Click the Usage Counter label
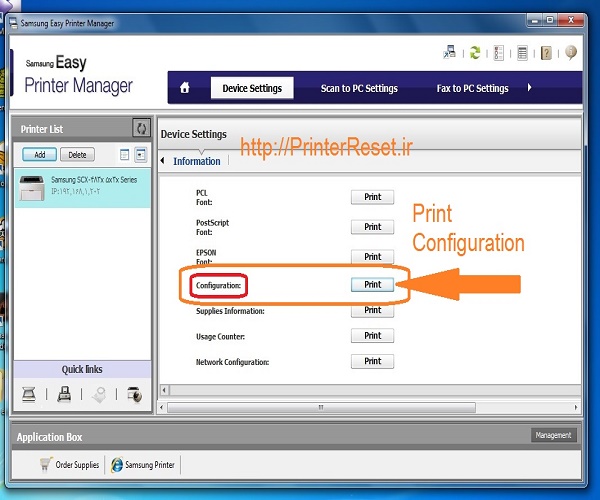 (220, 337)
